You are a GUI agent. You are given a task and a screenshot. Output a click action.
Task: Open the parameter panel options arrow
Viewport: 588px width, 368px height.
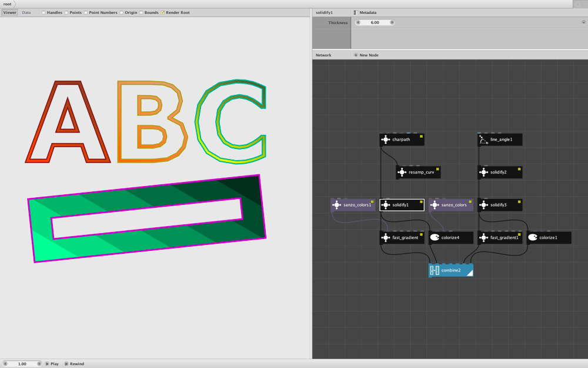583,22
